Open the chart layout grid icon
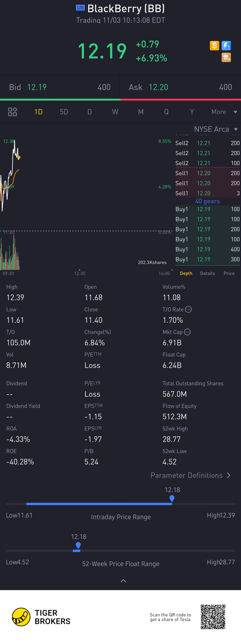Viewport: 241px width, 644px height. 13,112
